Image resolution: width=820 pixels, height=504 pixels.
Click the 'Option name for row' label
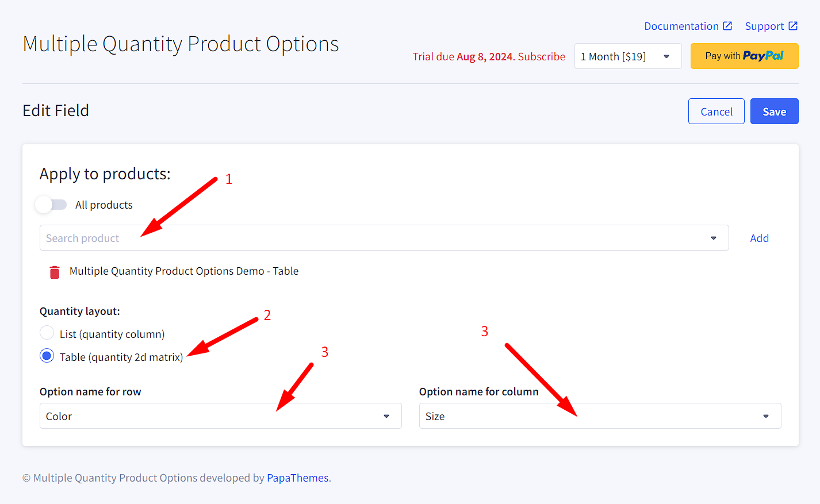coord(90,391)
